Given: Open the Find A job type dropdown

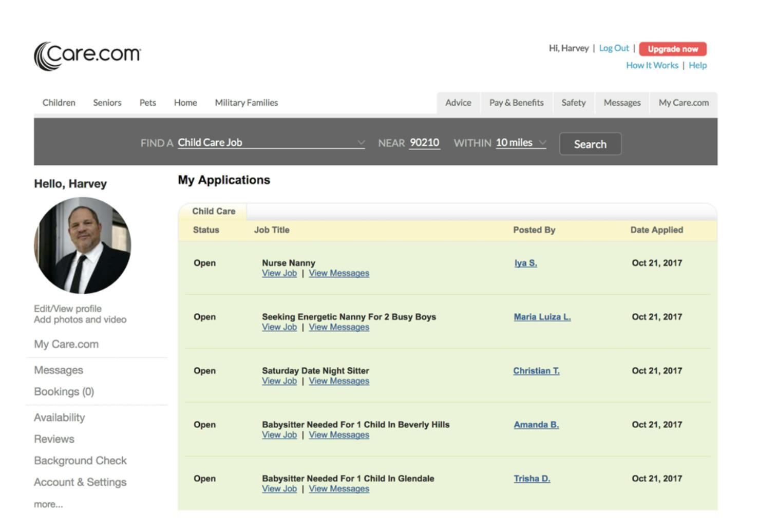Looking at the screenshot, I should (271, 143).
